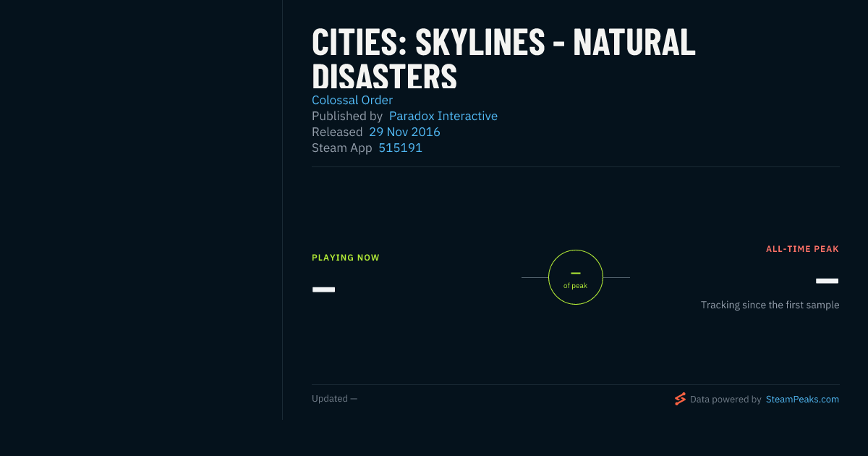
Task: Click the 29 Nov 2016 release date
Action: [404, 132]
